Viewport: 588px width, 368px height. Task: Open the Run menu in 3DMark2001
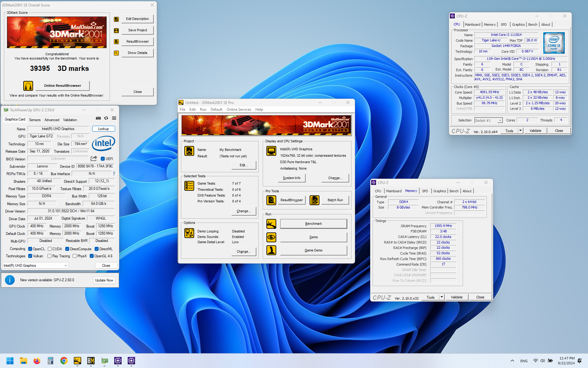[x=203, y=109]
